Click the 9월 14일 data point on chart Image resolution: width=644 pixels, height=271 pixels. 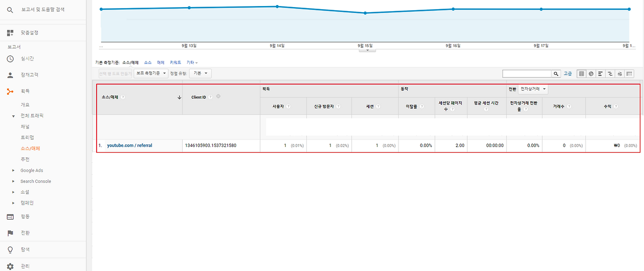tap(277, 7)
